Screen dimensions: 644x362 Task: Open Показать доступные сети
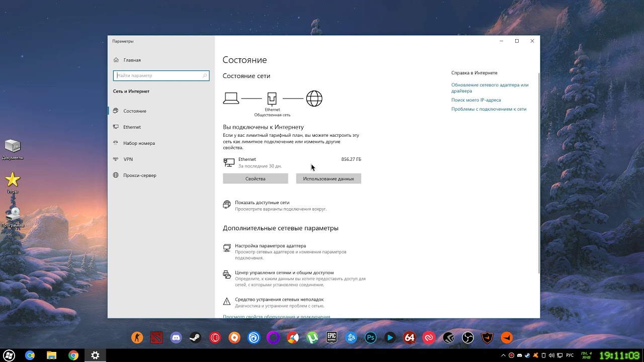(x=275, y=206)
